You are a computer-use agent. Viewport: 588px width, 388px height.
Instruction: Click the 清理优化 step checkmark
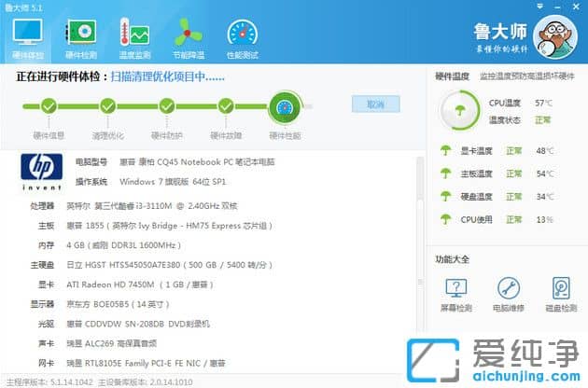tap(107, 106)
